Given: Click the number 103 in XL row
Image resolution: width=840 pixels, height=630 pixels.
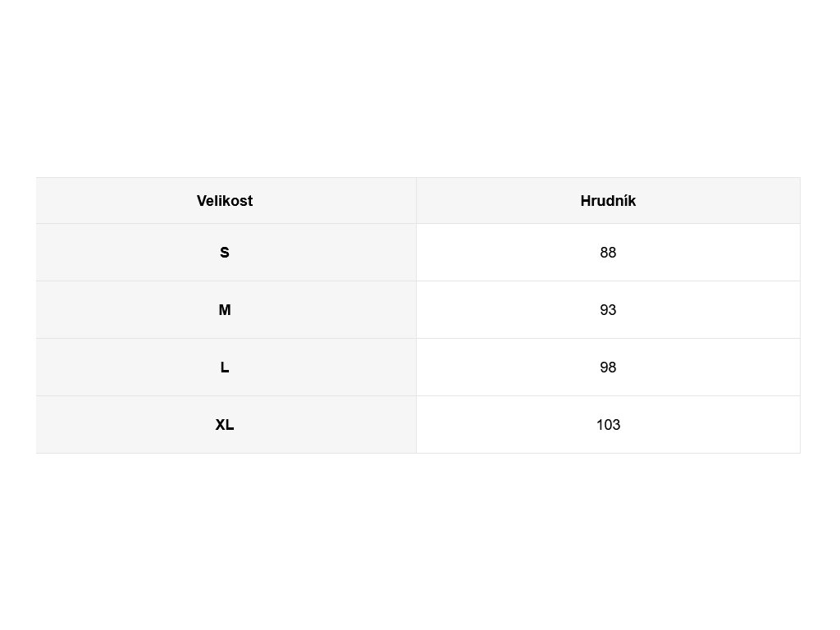Looking at the screenshot, I should [x=608, y=424].
